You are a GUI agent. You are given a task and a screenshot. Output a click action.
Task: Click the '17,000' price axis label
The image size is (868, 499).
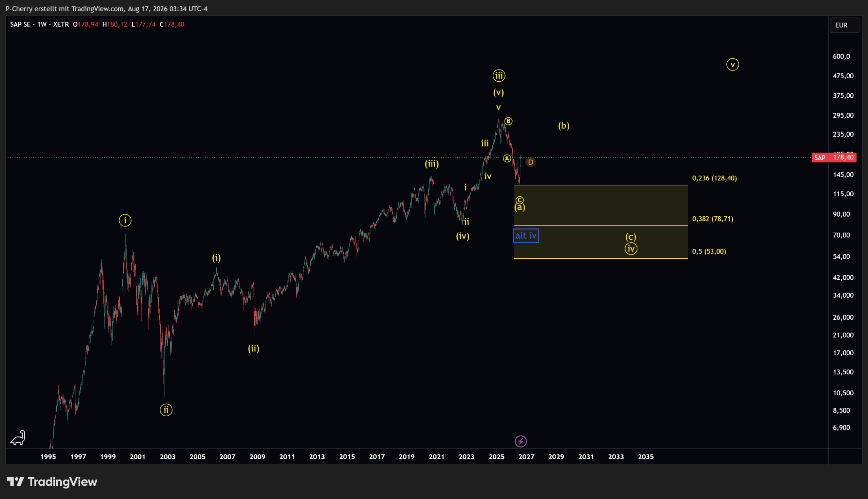(843, 353)
